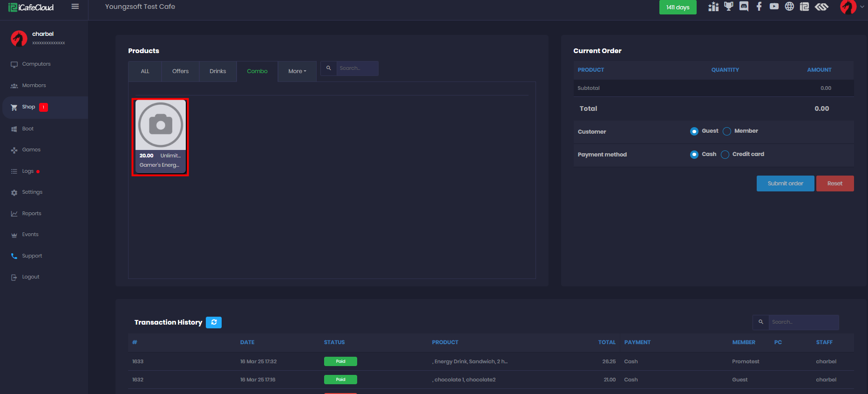Open the Discord icon in top bar
This screenshot has width=868, height=394.
click(744, 7)
